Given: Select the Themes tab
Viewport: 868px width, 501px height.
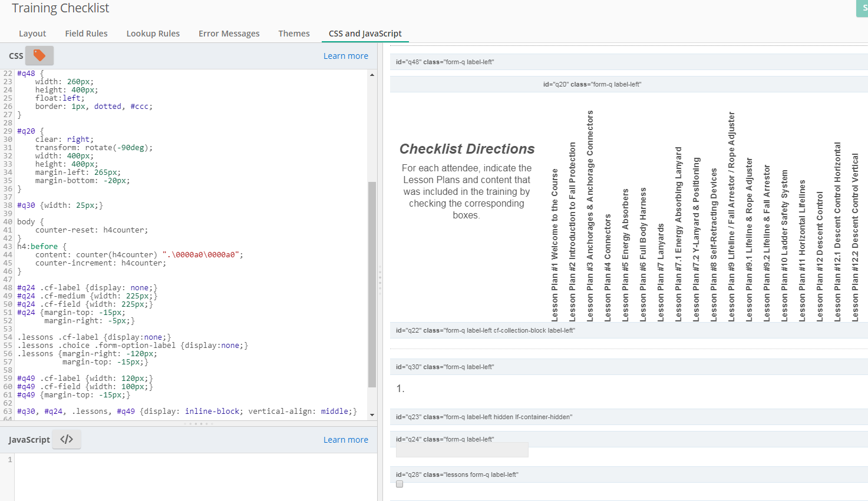Looking at the screenshot, I should click(x=293, y=34).
